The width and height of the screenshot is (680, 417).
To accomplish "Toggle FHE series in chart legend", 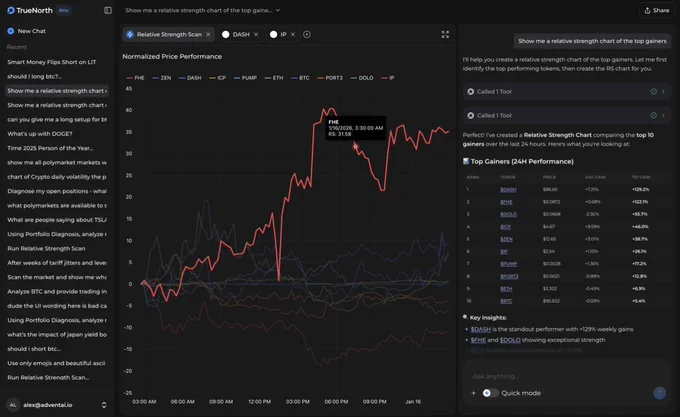I will (135, 78).
